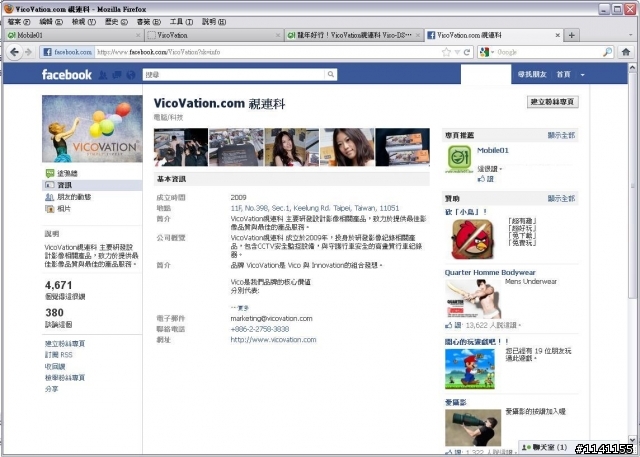Screen dimensions: 640x457
Task: Open notifications globe icon in Facebook header
Action: (x=131, y=75)
